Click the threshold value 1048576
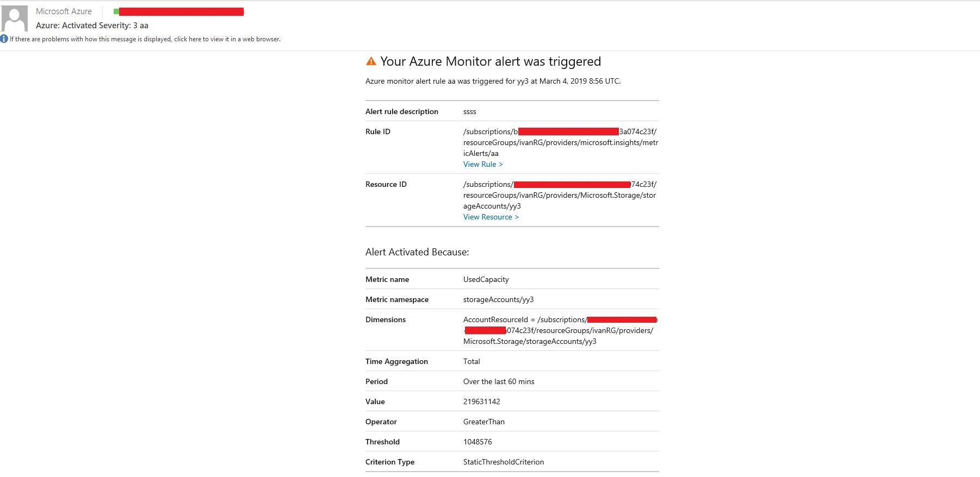980x477 pixels. coord(477,442)
